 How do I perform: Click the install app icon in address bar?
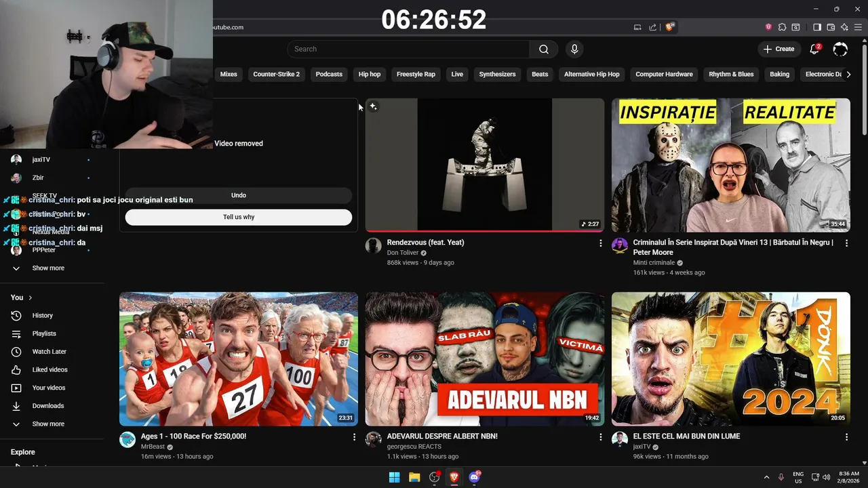(637, 27)
